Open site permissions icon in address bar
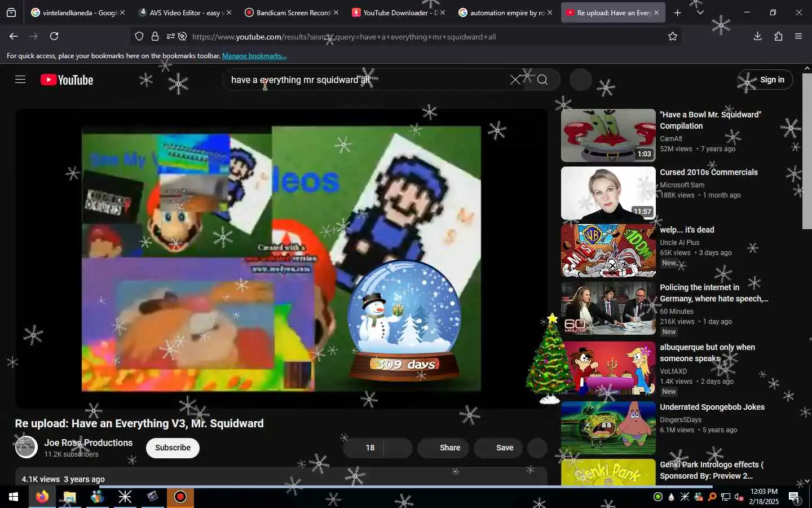Viewport: 812px width, 508px height. click(170, 37)
